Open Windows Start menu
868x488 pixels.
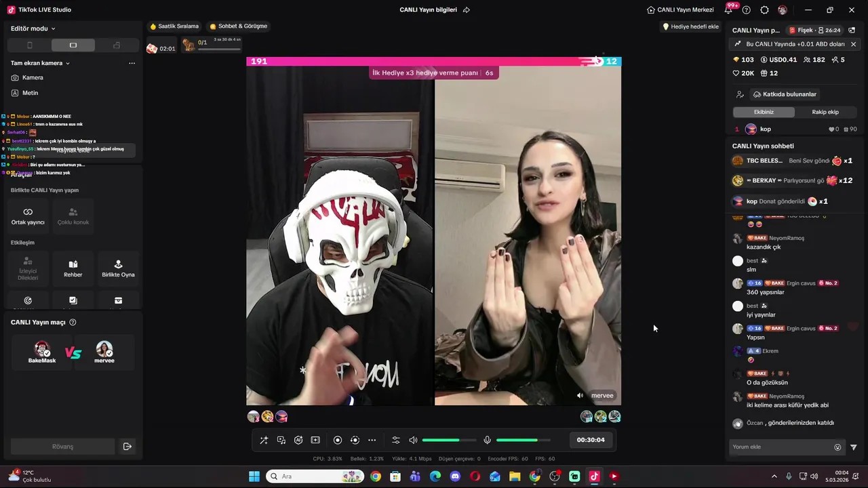tap(254, 476)
